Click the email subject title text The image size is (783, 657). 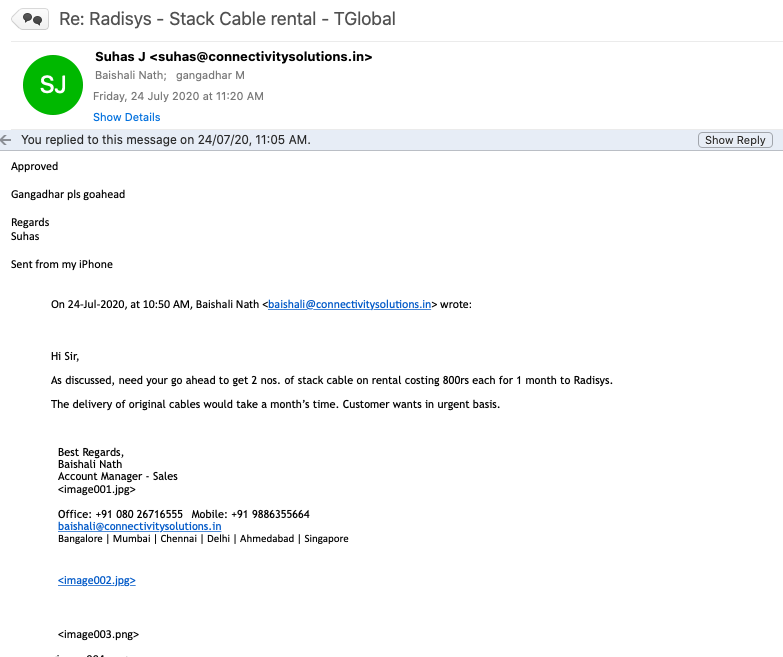click(227, 18)
